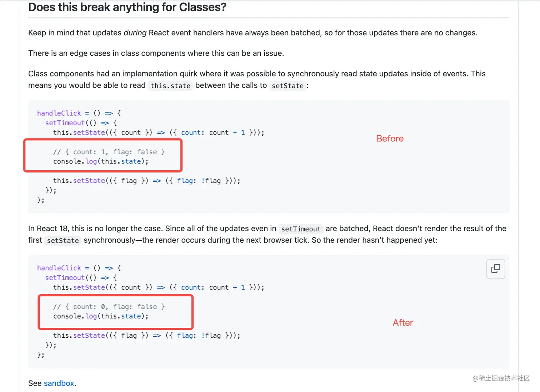Click the "count: 0, flag: false" comment
Image resolution: width=540 pixels, height=392 pixels.
109,307
